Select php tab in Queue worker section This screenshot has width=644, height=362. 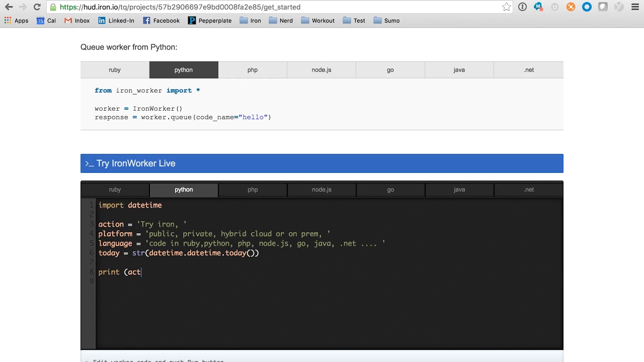click(x=253, y=70)
